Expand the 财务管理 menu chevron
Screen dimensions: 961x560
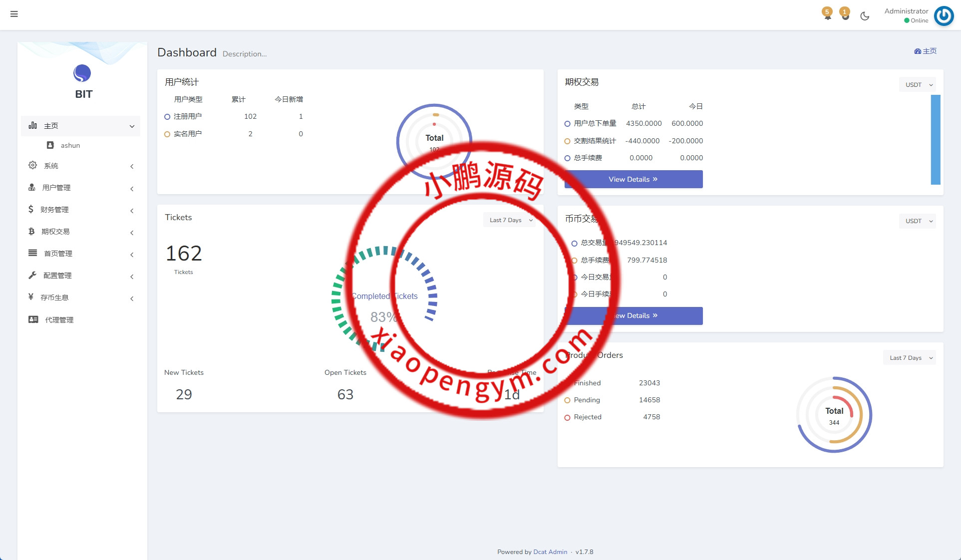(x=132, y=211)
